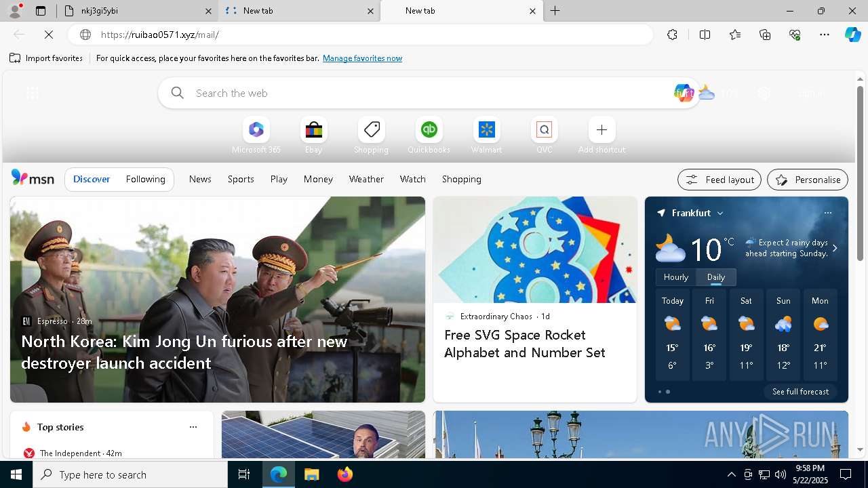Image resolution: width=868 pixels, height=488 pixels.
Task: Show hidden system tray icons
Action: tap(731, 474)
